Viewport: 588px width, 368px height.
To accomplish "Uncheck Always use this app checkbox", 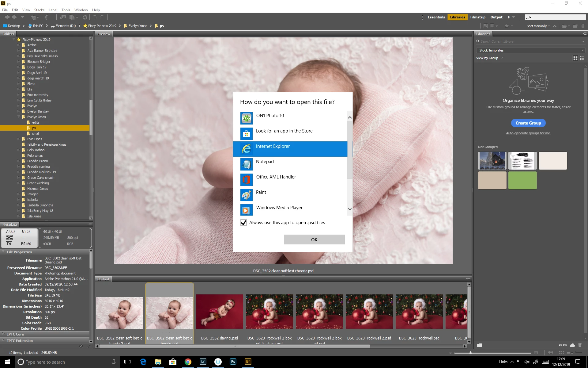I will (243, 223).
